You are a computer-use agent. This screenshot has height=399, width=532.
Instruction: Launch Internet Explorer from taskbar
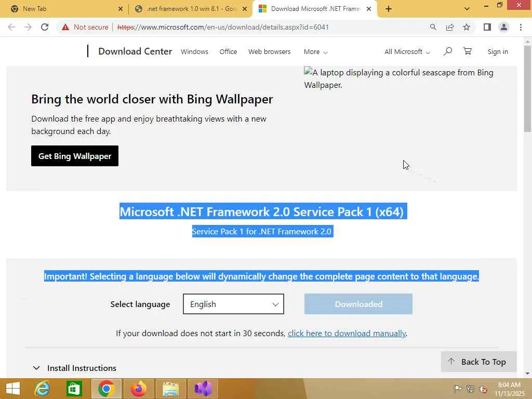[x=42, y=389]
